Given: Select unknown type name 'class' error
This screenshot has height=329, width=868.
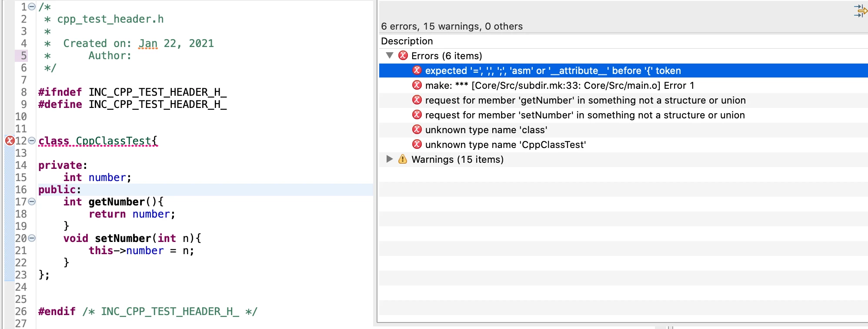Looking at the screenshot, I should [x=624, y=130].
